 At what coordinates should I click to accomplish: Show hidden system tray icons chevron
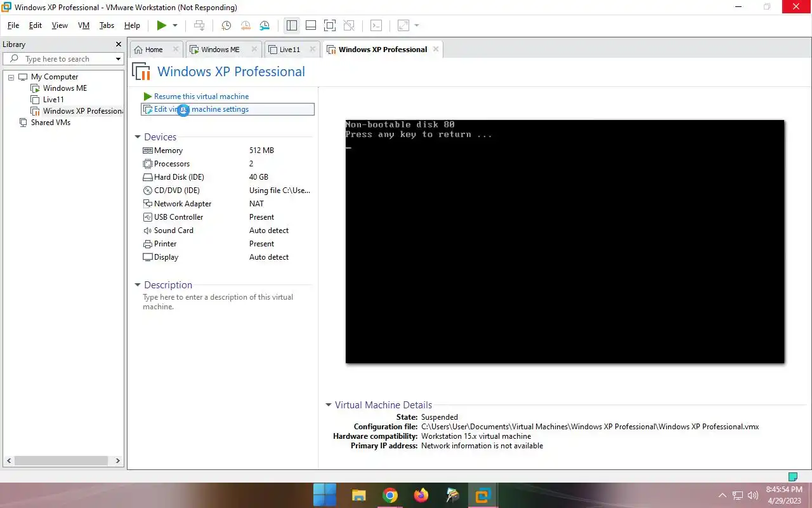(722, 495)
